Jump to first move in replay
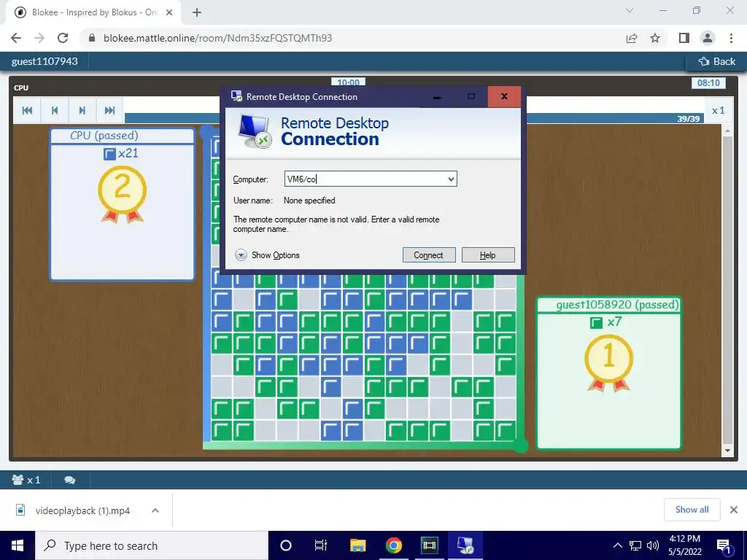The height and width of the screenshot is (560, 747). tap(27, 111)
